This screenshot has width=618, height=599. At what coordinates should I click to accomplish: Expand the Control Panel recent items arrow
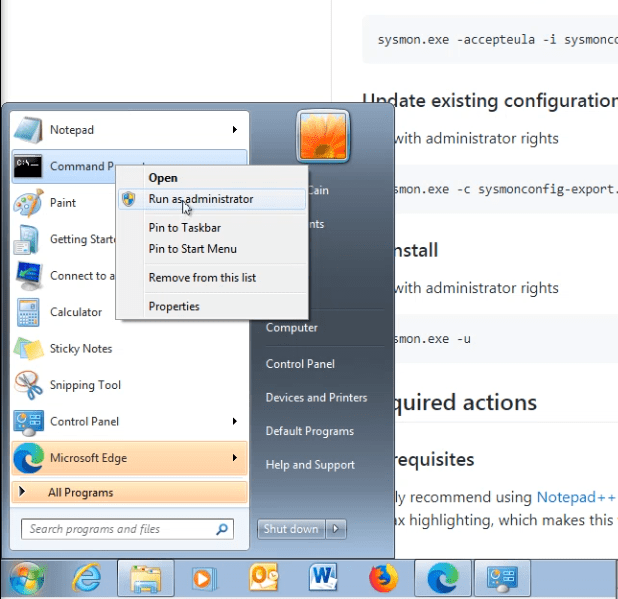(x=235, y=422)
